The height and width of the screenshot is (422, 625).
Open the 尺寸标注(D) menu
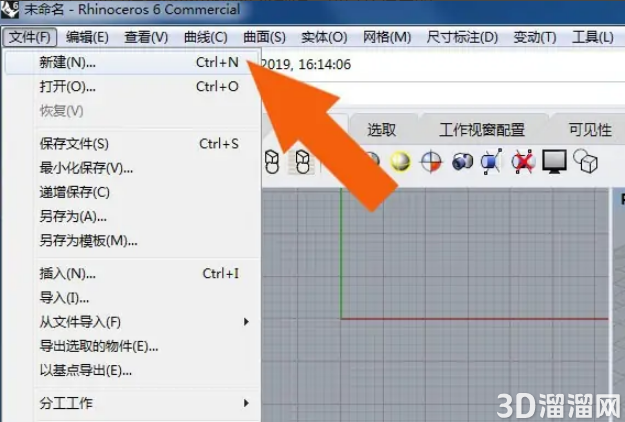point(462,37)
